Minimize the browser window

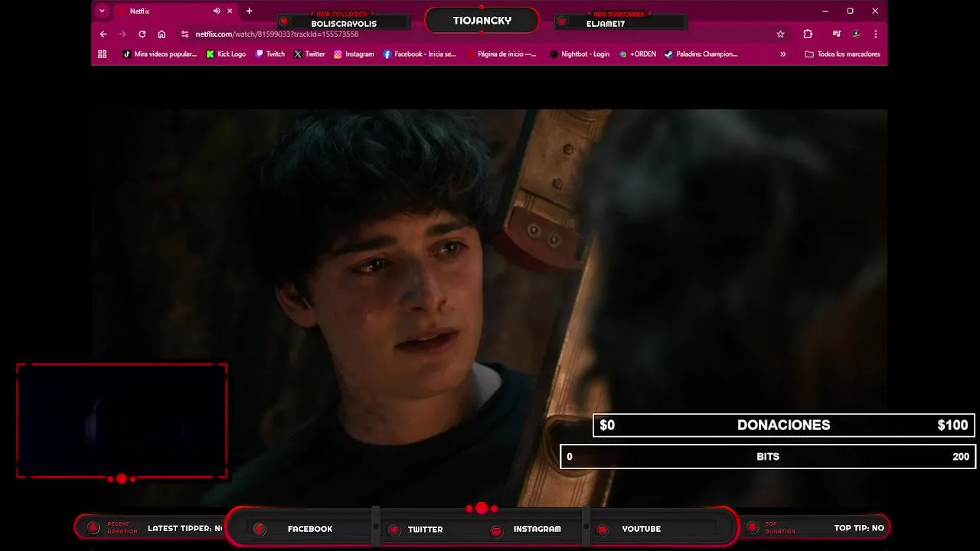click(825, 11)
